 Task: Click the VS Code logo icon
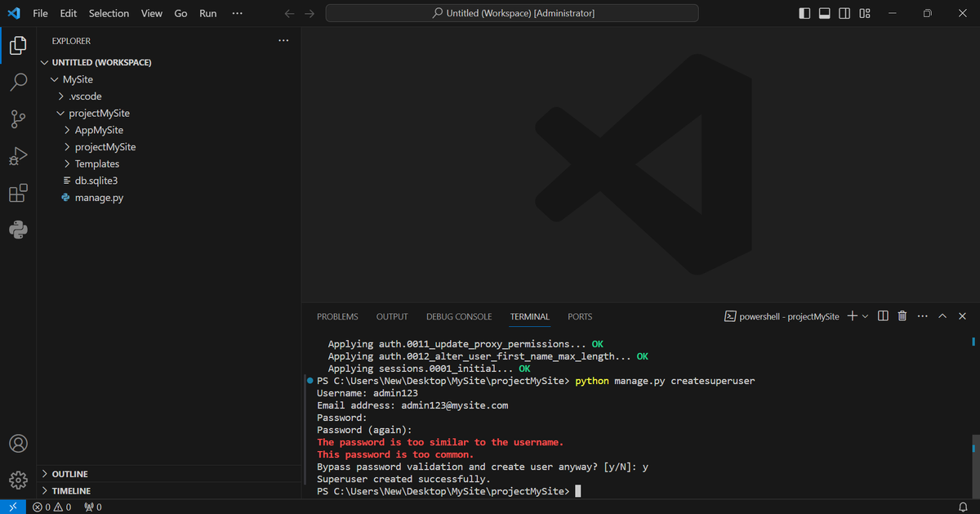[13, 13]
